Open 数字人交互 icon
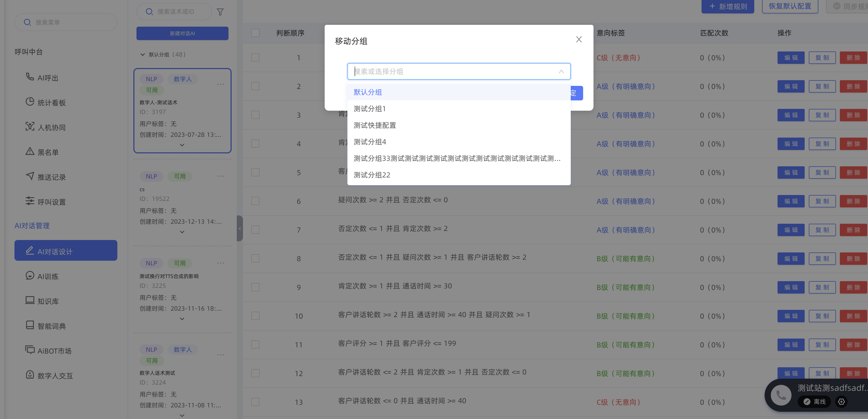Image resolution: width=868 pixels, height=419 pixels. pyautogui.click(x=30, y=375)
